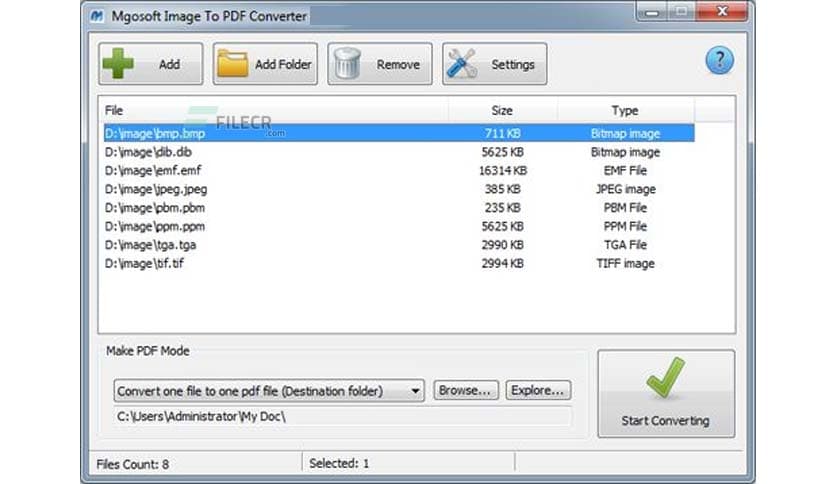Click the 235 KB size cell
836x484 pixels.
coord(503,208)
